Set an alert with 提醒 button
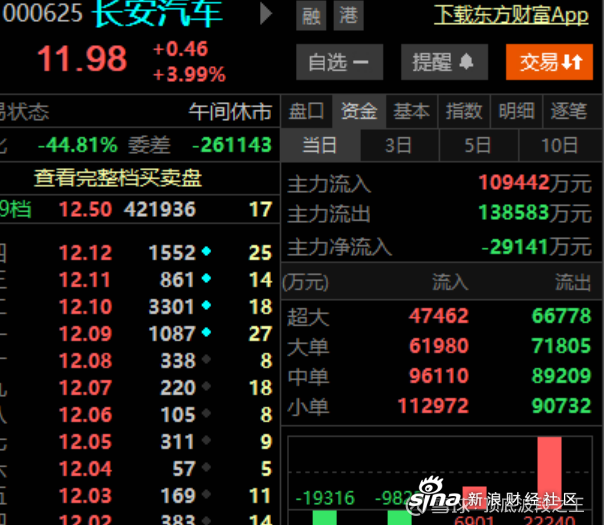This screenshot has width=604, height=525. 445,62
